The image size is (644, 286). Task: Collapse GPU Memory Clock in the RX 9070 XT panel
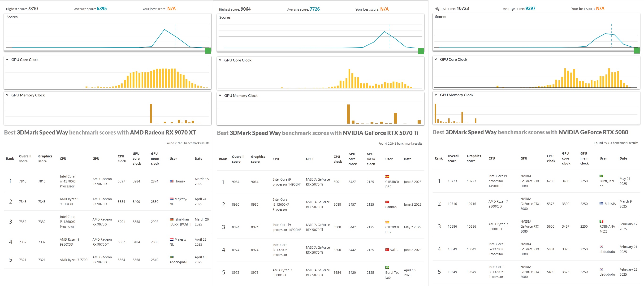point(7,95)
